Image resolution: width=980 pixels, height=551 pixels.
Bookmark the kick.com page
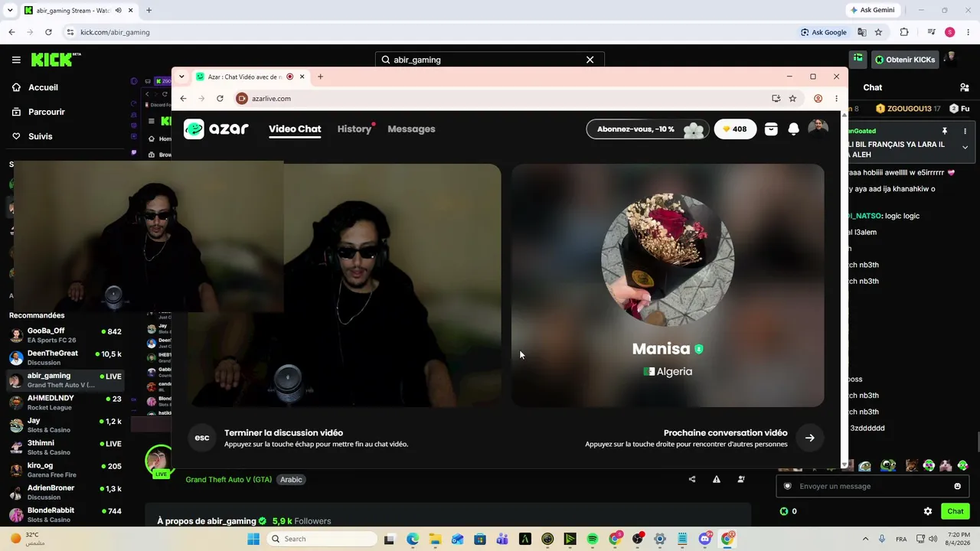[878, 32]
